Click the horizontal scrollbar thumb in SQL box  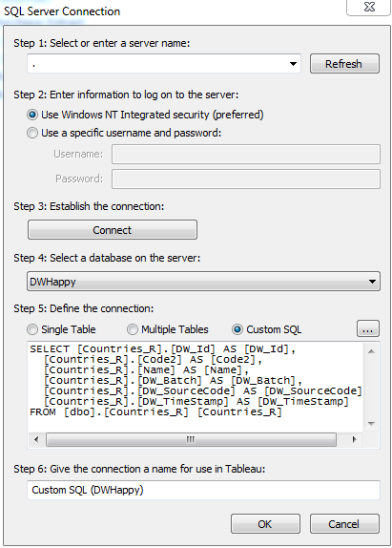click(192, 439)
